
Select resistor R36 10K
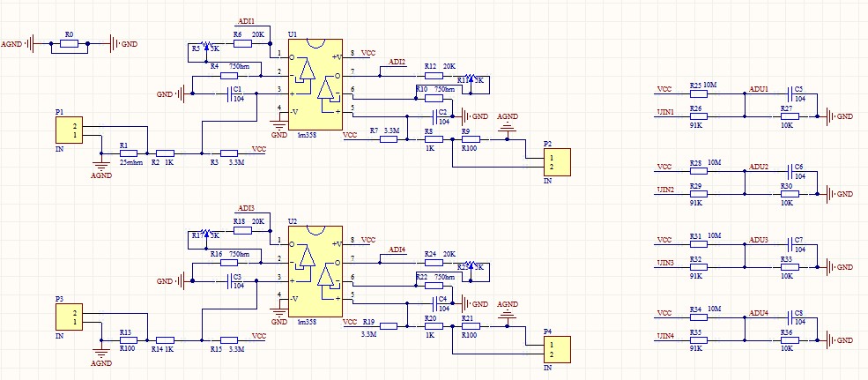[x=790, y=340]
